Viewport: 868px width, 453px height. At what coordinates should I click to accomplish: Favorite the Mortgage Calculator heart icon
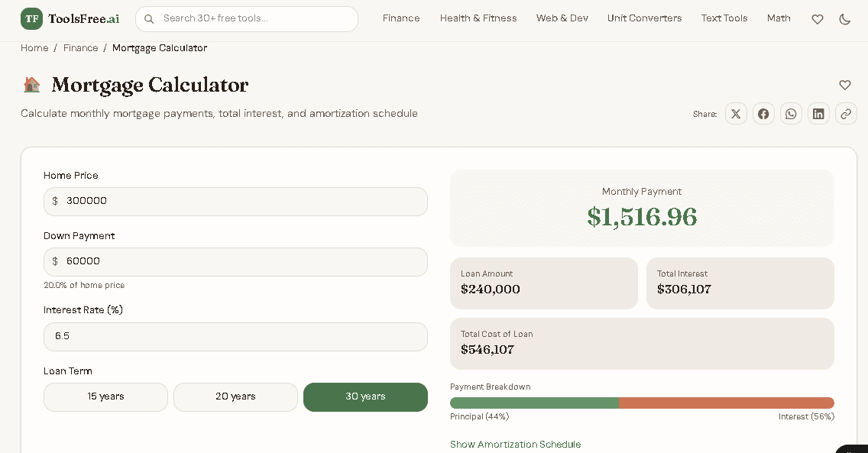pos(844,85)
